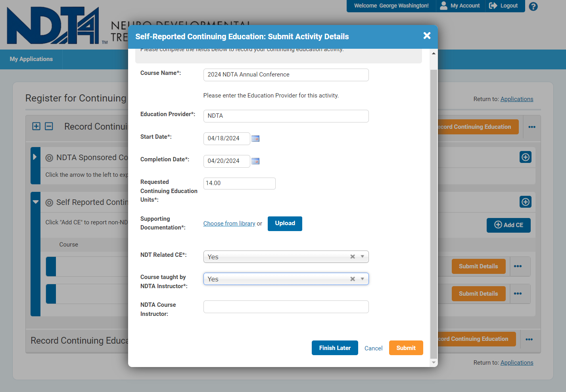Click the dialog scrollbar down arrow

click(434, 362)
